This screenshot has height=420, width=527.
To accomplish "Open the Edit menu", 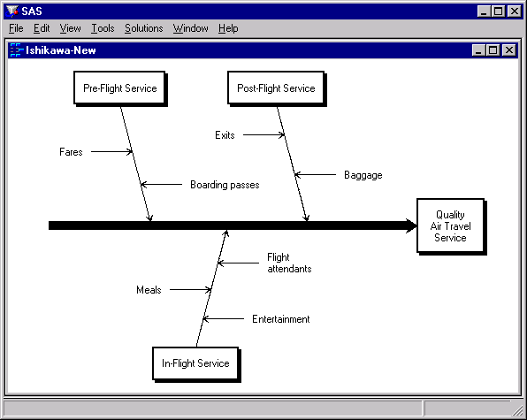I will coord(42,28).
